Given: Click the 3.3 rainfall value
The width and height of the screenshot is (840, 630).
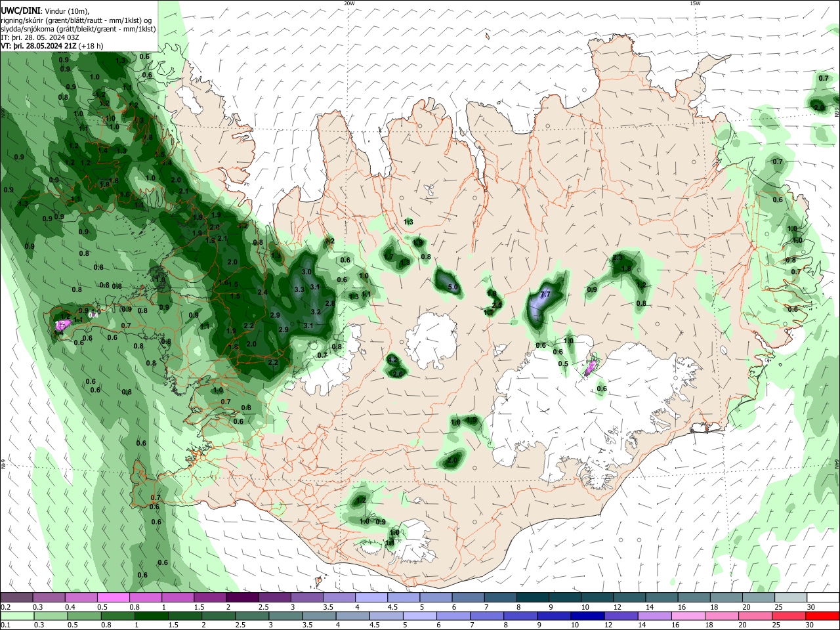Looking at the screenshot, I should pos(299,289).
